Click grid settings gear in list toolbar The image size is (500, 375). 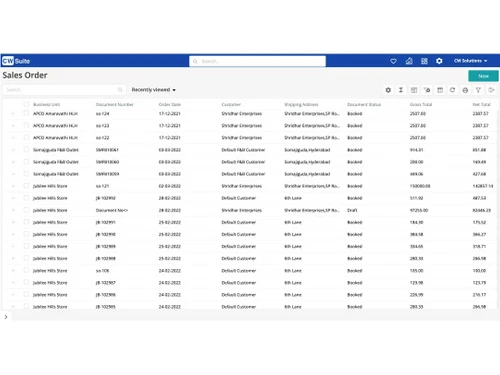388,90
